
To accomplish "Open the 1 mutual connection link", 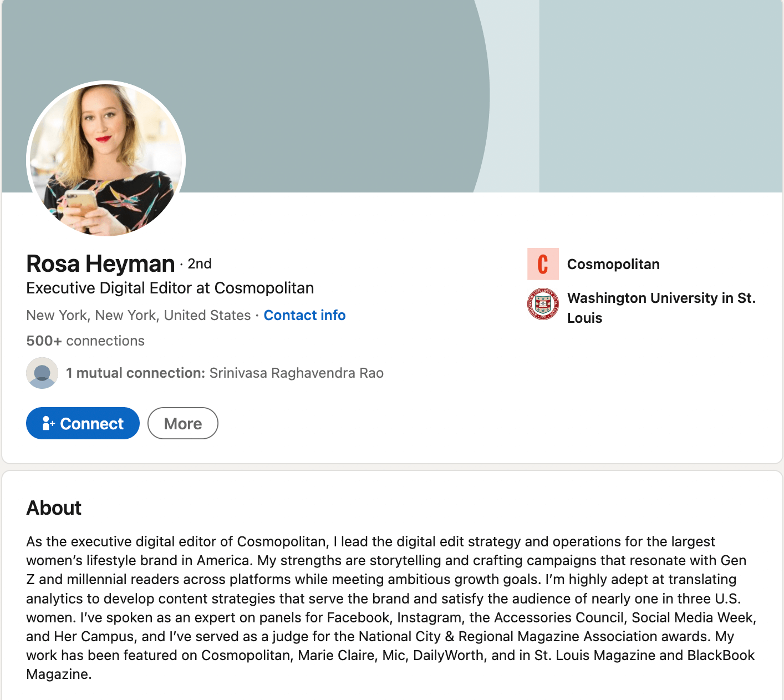I will tap(136, 373).
